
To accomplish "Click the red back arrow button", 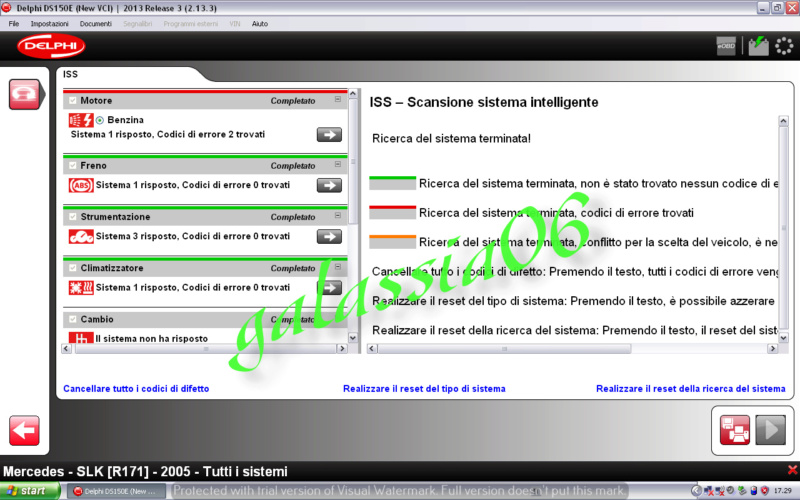I will click(24, 430).
